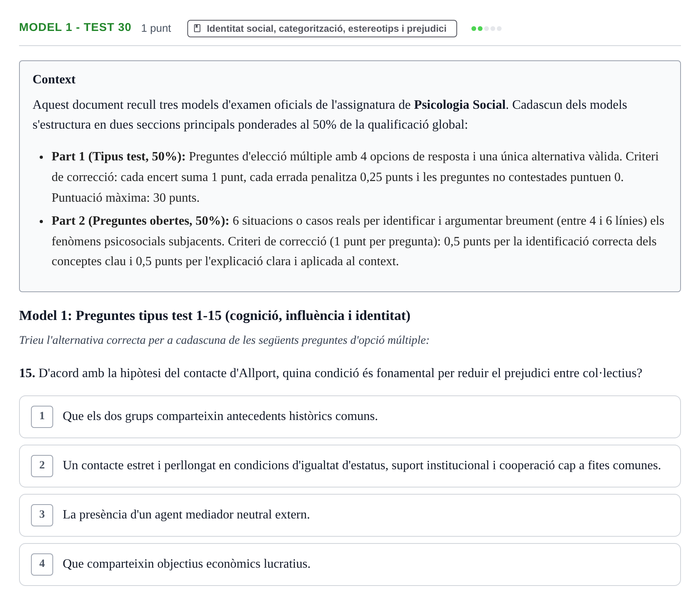
Task: Click the 'Model 1: Preguntes tipus test 1-15' heading
Action: coord(215,316)
